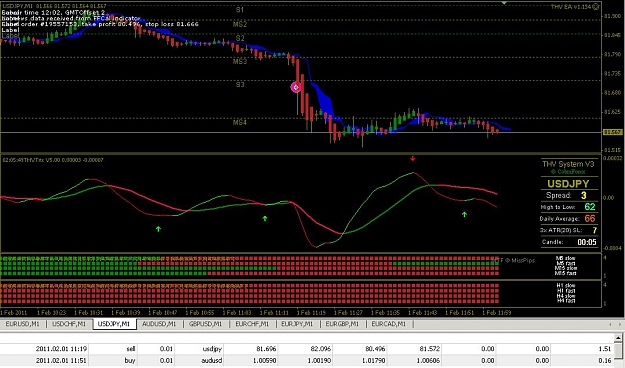Open the EURJPY,M1 chart tab
Viewport: 625px width, 368px height.
point(297,324)
